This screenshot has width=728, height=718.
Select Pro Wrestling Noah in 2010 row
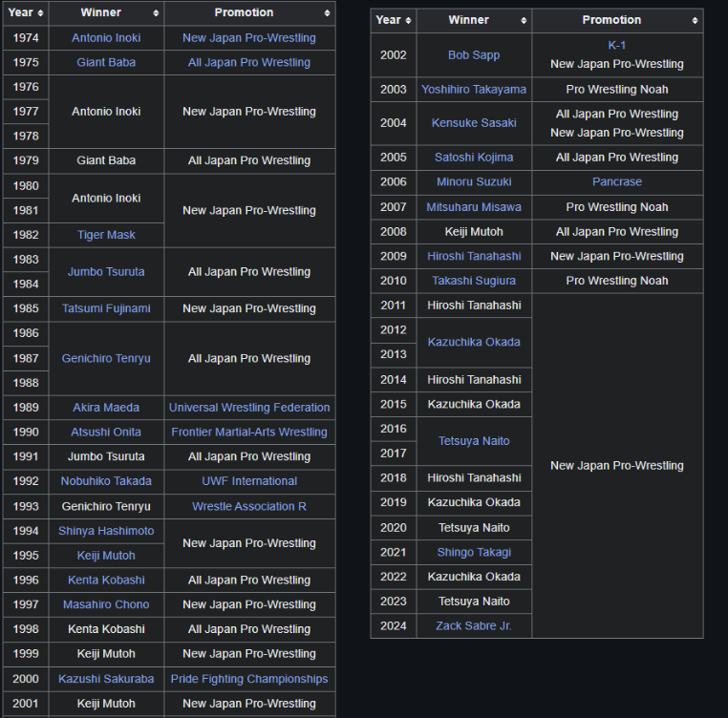coord(616,281)
